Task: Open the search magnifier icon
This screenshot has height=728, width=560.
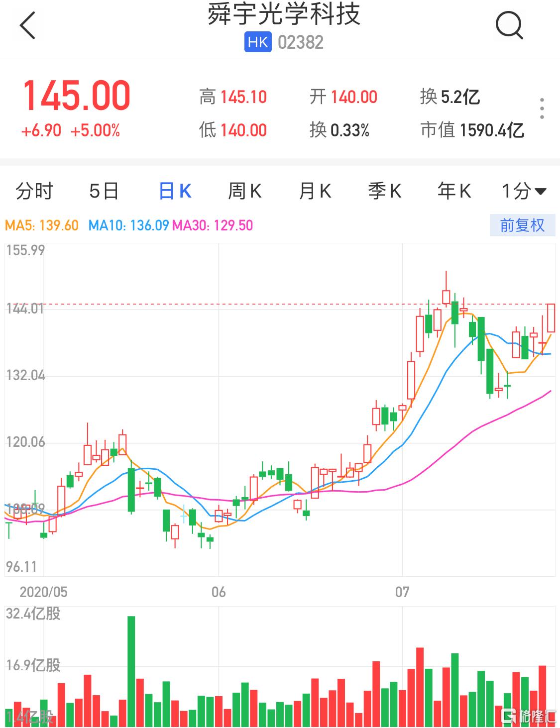Action: pyautogui.click(x=509, y=25)
